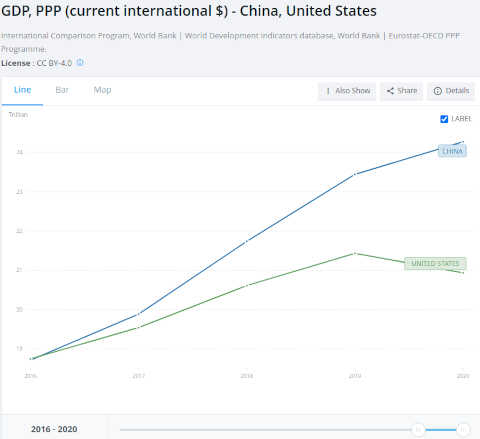Open Details via its info icon
The width and height of the screenshot is (480, 439).
click(437, 91)
